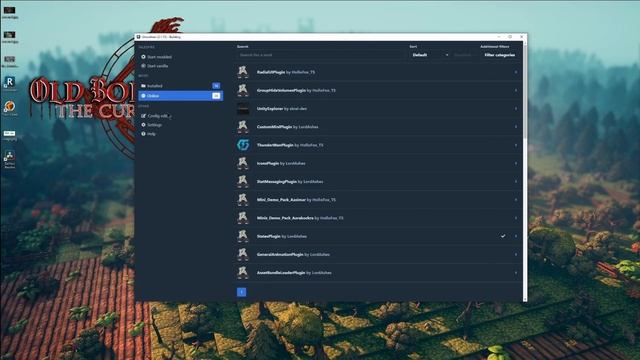Screen dimensions: 640x360
Task: Expand the IconsPlugin row chevron
Action: [x=516, y=163]
